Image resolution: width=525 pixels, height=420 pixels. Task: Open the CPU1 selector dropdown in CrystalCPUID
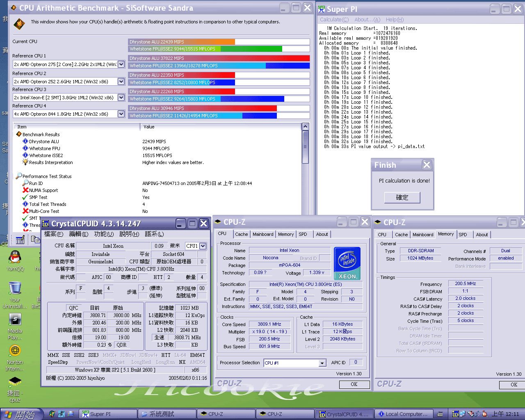point(203,246)
